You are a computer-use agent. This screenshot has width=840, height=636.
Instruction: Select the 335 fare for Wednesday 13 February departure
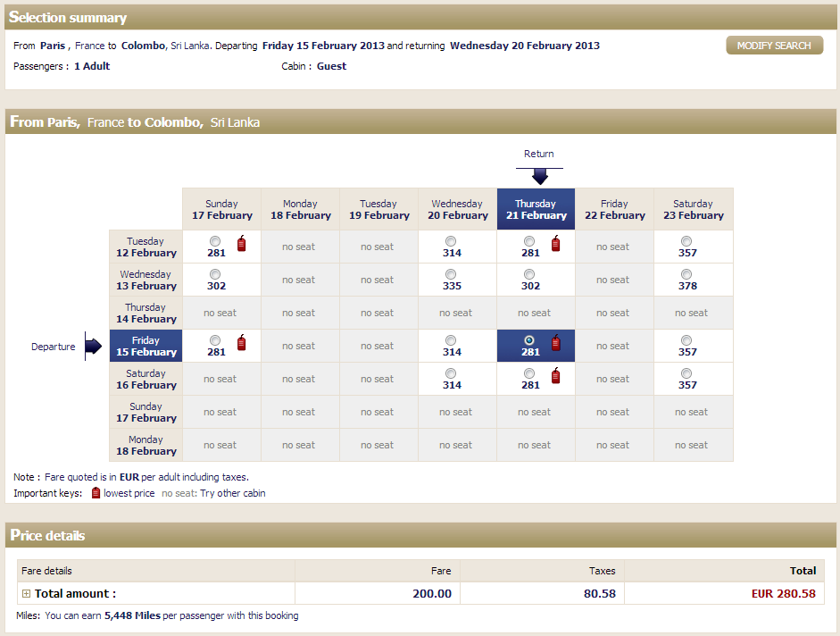click(x=451, y=274)
